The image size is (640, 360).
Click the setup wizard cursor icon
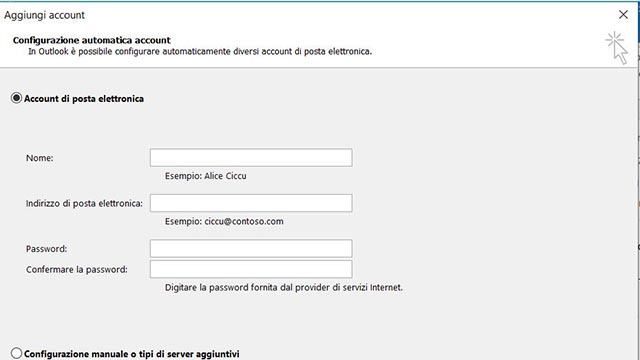617,48
